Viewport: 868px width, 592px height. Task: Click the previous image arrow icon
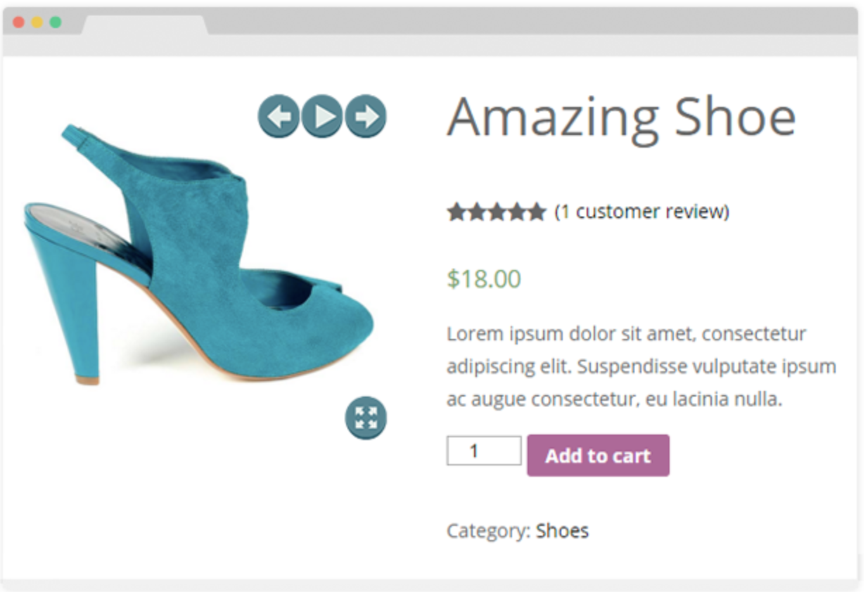point(279,116)
